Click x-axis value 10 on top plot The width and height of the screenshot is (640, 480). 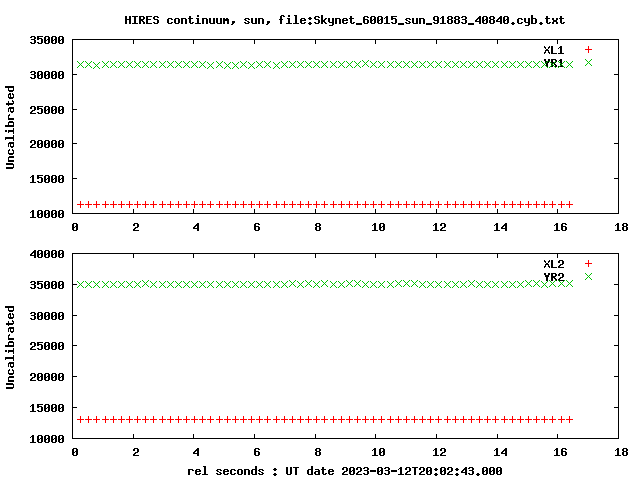(378, 227)
